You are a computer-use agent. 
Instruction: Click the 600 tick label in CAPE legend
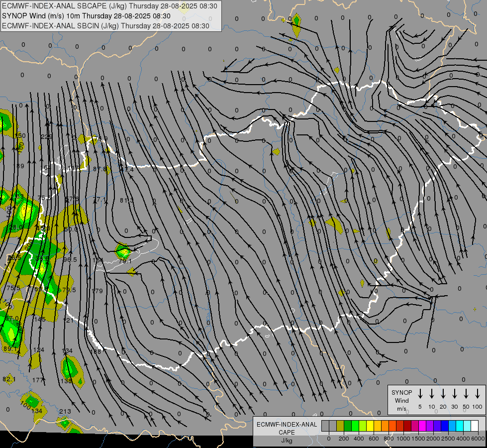pos(374,439)
